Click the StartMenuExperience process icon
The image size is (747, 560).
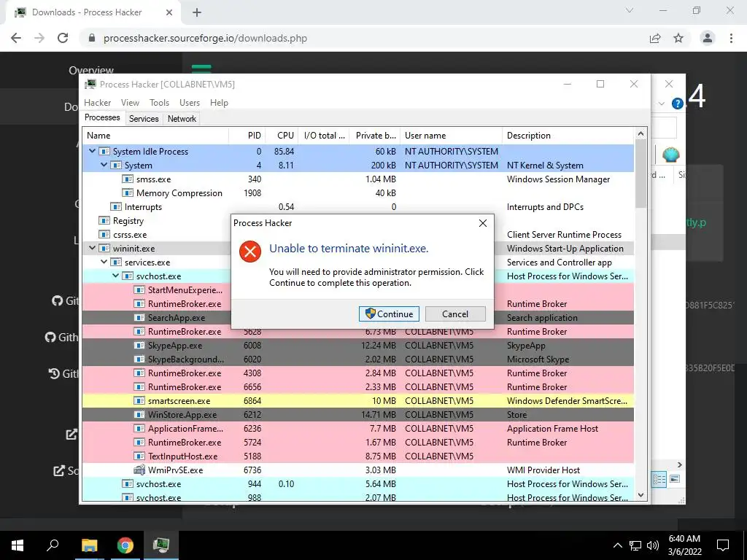tap(139, 289)
